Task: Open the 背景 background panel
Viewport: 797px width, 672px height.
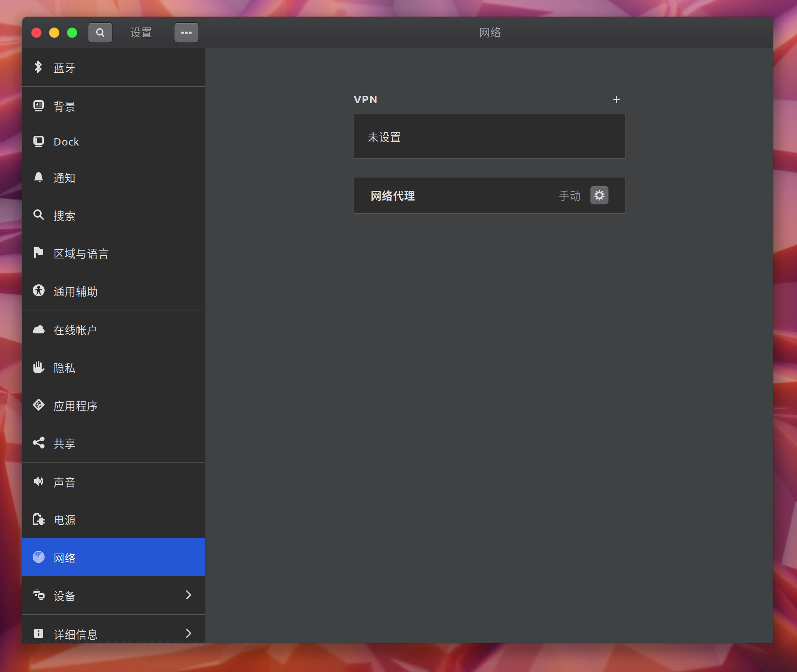Action: pos(64,106)
